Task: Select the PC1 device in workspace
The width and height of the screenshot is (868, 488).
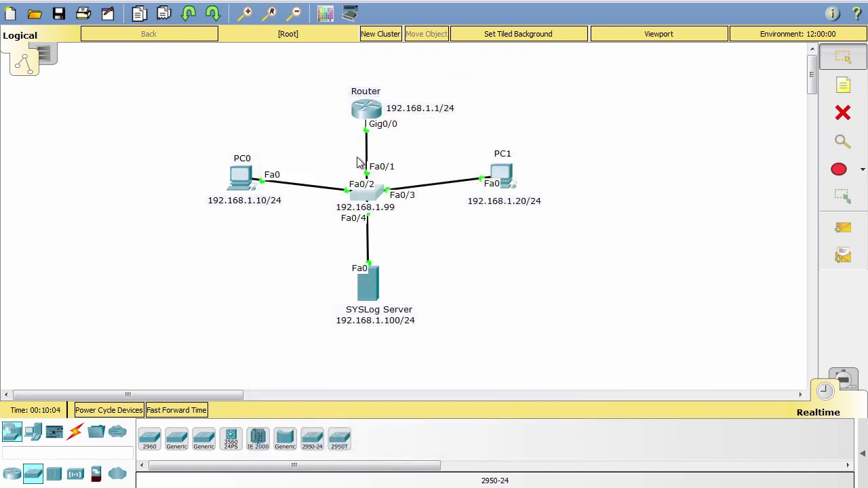Action: (x=502, y=176)
